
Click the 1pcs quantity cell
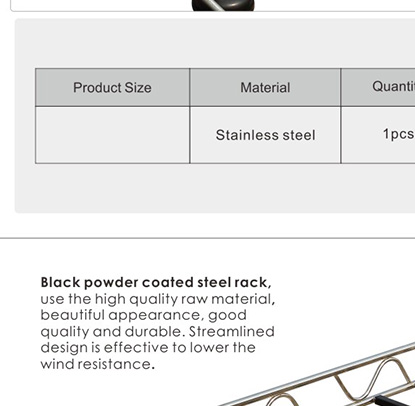pyautogui.click(x=378, y=135)
